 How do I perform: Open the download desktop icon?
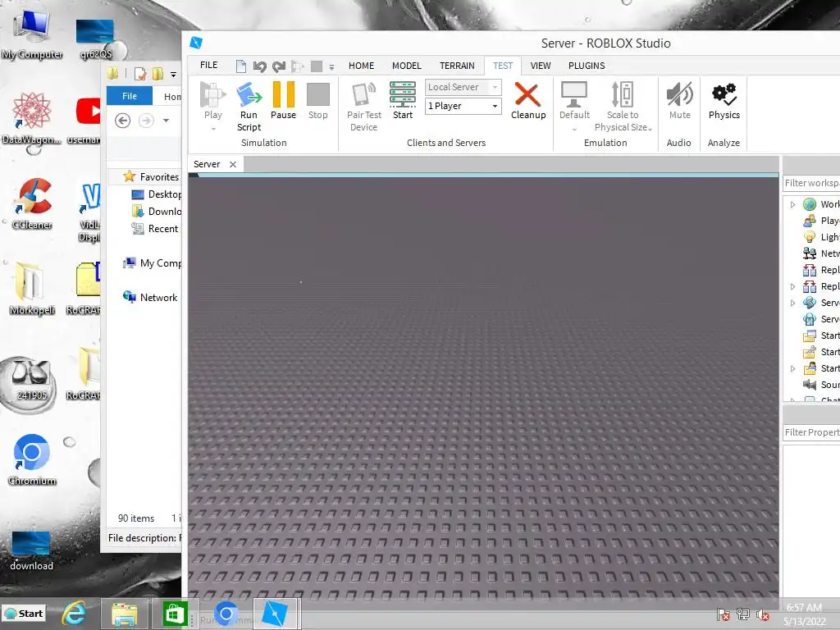pos(31,550)
